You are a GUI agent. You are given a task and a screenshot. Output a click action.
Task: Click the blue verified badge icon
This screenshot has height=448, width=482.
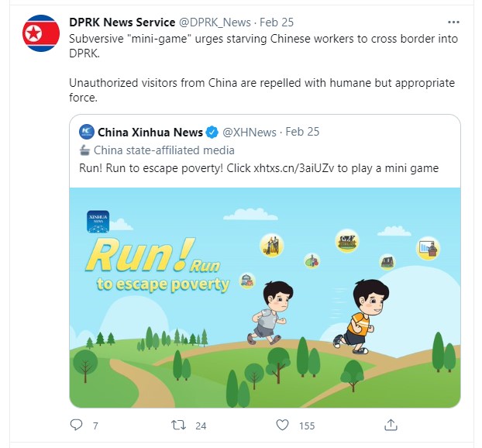pyautogui.click(x=212, y=133)
